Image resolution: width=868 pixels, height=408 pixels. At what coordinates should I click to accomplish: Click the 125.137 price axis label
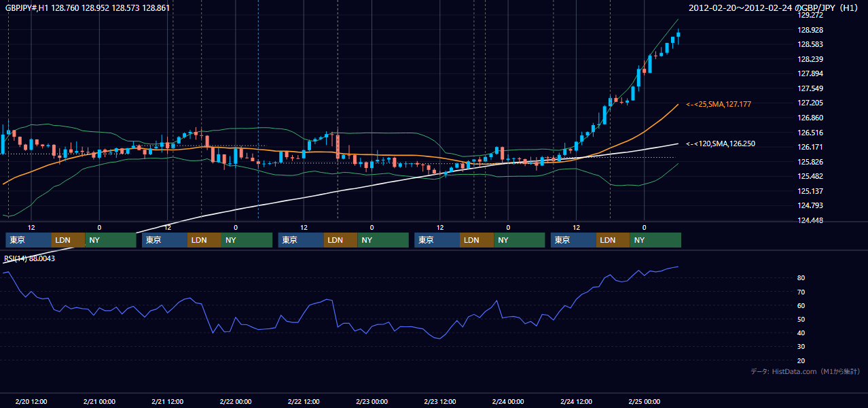pyautogui.click(x=811, y=191)
